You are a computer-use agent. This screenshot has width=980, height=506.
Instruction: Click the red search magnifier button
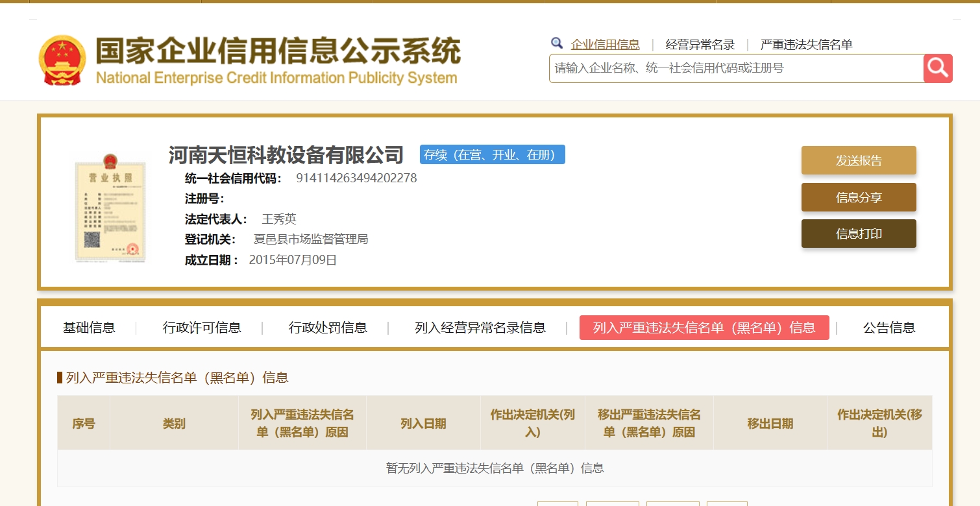[938, 68]
